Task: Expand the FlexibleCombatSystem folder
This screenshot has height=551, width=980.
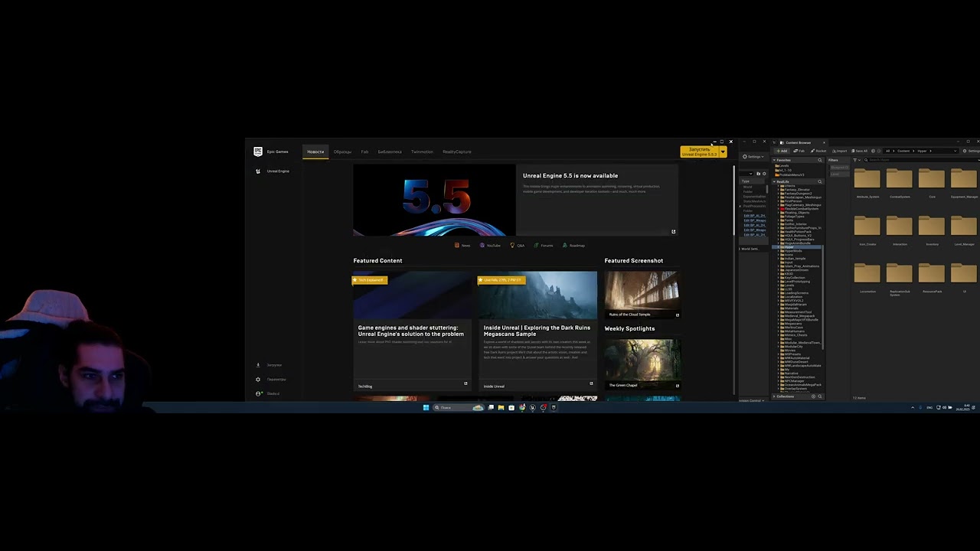Action: pyautogui.click(x=779, y=209)
